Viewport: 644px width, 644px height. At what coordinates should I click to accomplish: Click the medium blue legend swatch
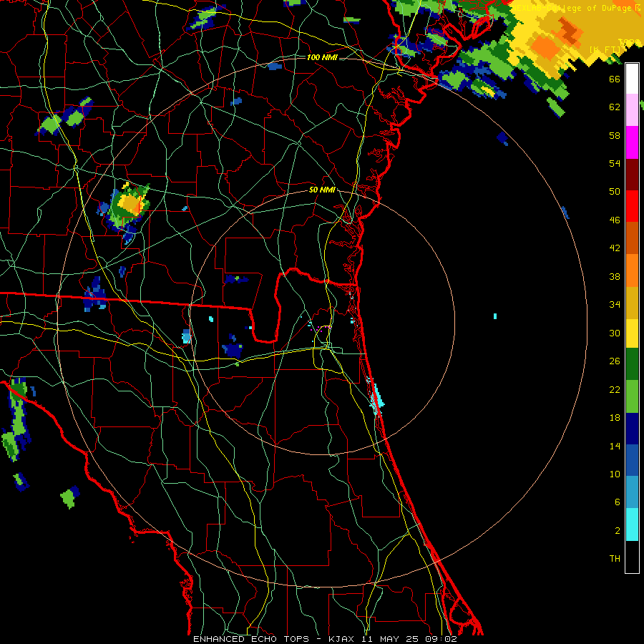coord(632,460)
